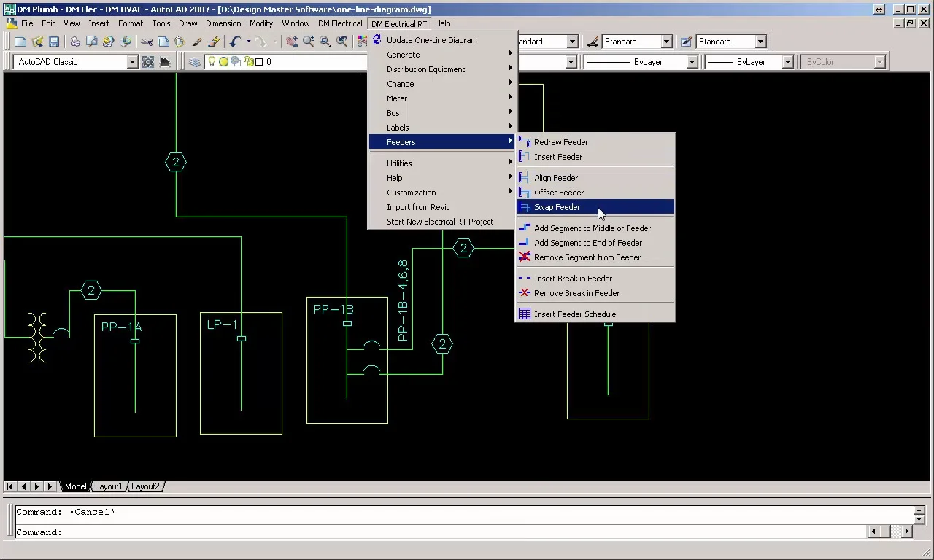The height and width of the screenshot is (560, 934).
Task: Click the Workspace Settings gear icon
Action: [x=148, y=62]
